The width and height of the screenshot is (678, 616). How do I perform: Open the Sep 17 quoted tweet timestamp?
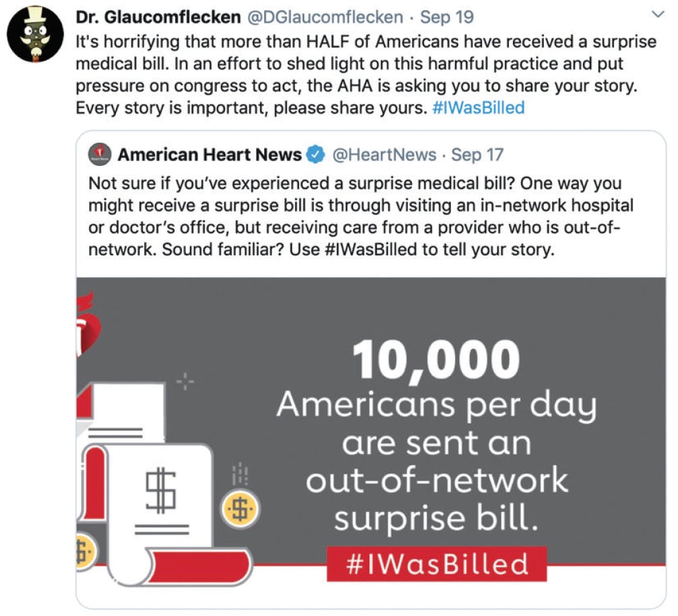point(477,155)
